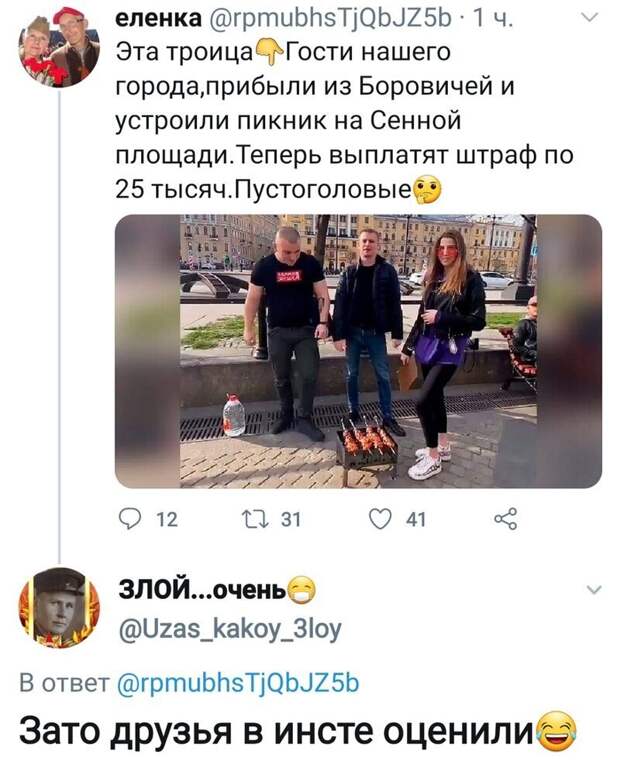Expand the chevron menu on еленка's tweet
This screenshot has height=761, width=620.
tap(590, 18)
